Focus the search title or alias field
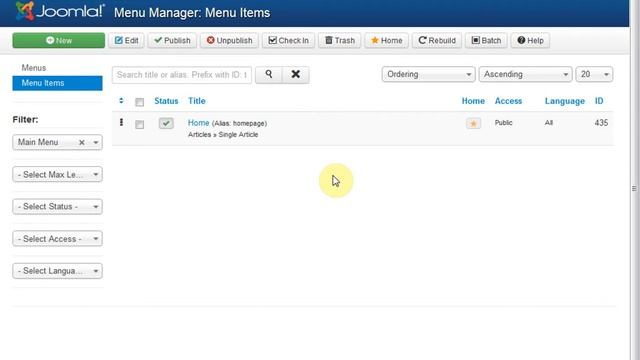This screenshot has height=360, width=640. (182, 75)
